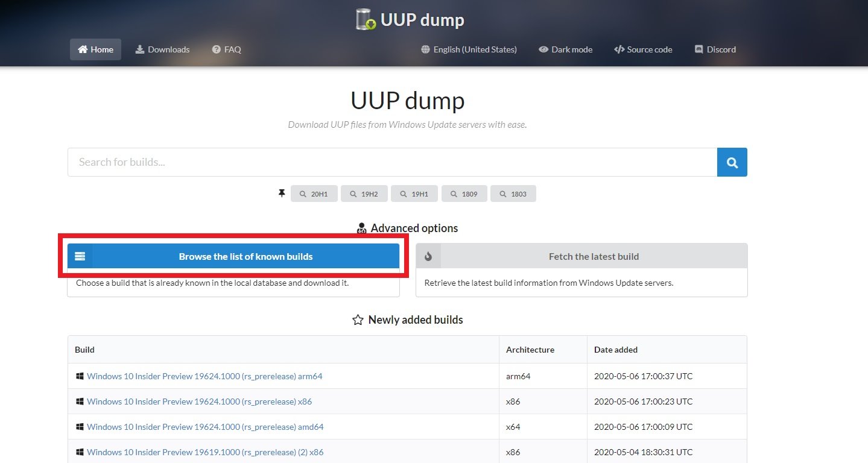Open Windows 10 Insider Preview 19624.1000 arm64 build
Screen dimensions: 868x463
click(x=204, y=376)
